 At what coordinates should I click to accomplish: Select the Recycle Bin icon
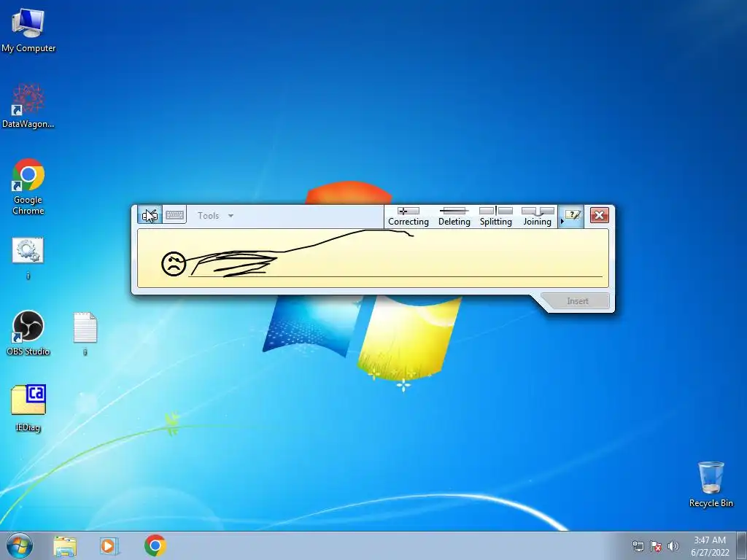click(711, 484)
